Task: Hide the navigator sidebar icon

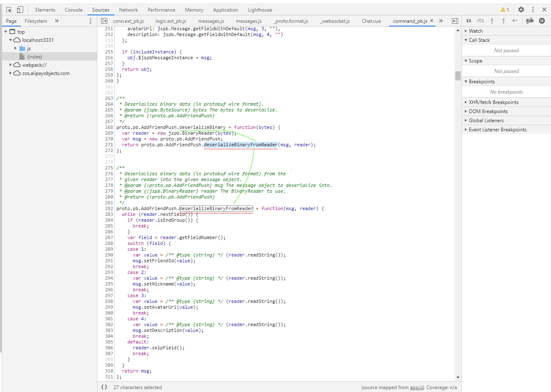Action: tap(104, 21)
